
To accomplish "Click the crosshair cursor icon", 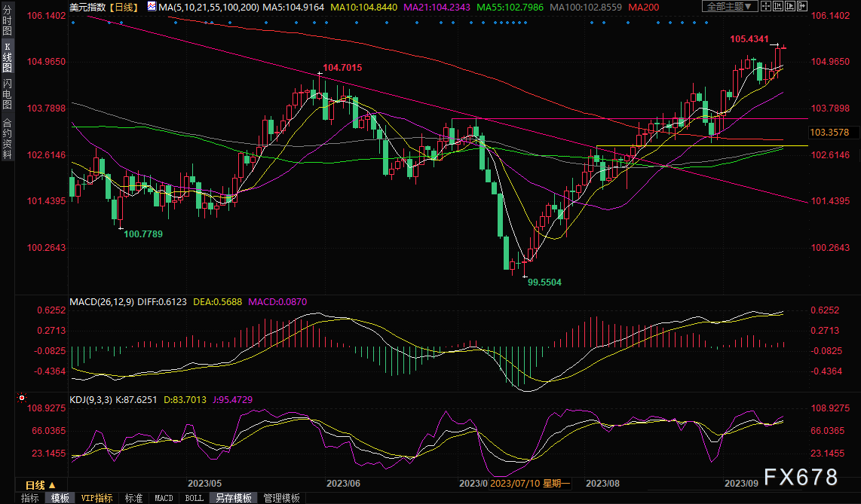I will 765,6.
